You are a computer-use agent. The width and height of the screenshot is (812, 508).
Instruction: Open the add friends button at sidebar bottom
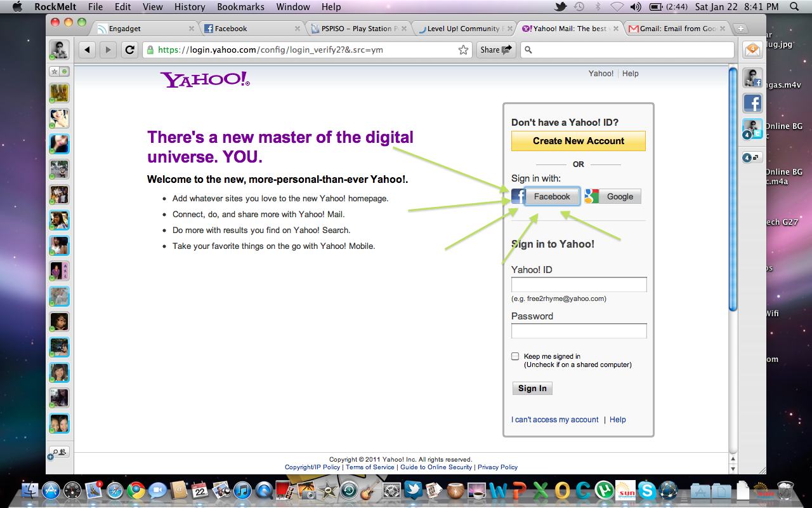tap(60, 453)
